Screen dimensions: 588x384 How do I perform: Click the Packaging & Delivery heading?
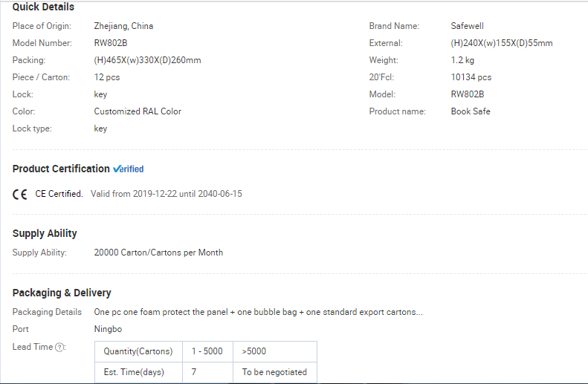[62, 293]
